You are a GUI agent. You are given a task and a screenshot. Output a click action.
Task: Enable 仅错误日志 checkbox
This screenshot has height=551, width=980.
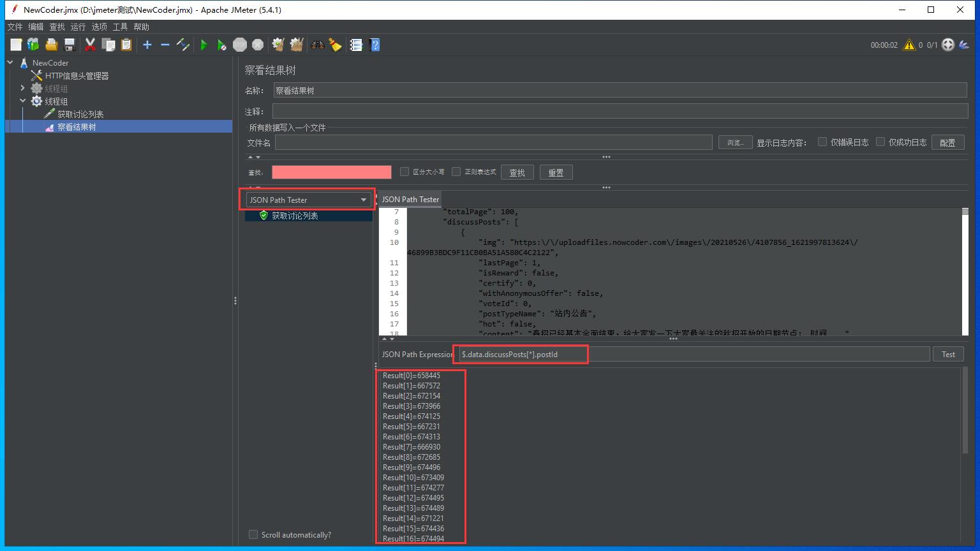pyautogui.click(x=822, y=142)
